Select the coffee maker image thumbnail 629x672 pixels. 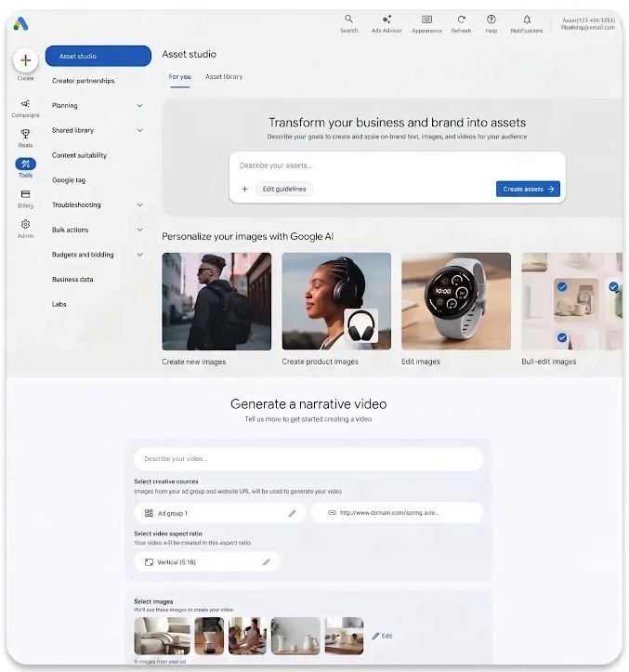pyautogui.click(x=209, y=636)
